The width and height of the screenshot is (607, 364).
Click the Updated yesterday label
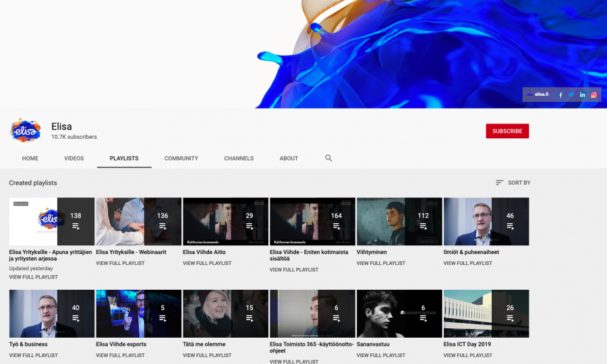[x=31, y=268]
